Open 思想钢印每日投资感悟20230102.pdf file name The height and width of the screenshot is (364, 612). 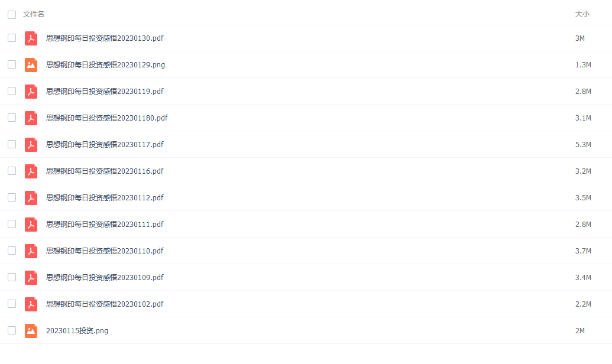(x=105, y=304)
